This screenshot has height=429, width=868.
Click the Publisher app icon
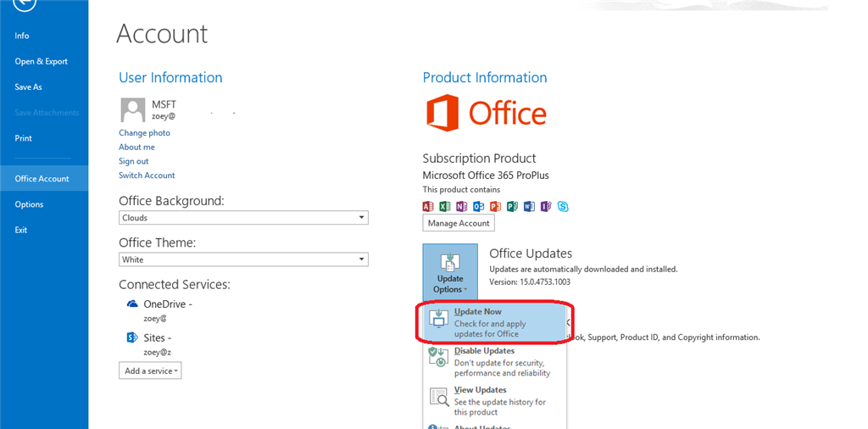[513, 207]
